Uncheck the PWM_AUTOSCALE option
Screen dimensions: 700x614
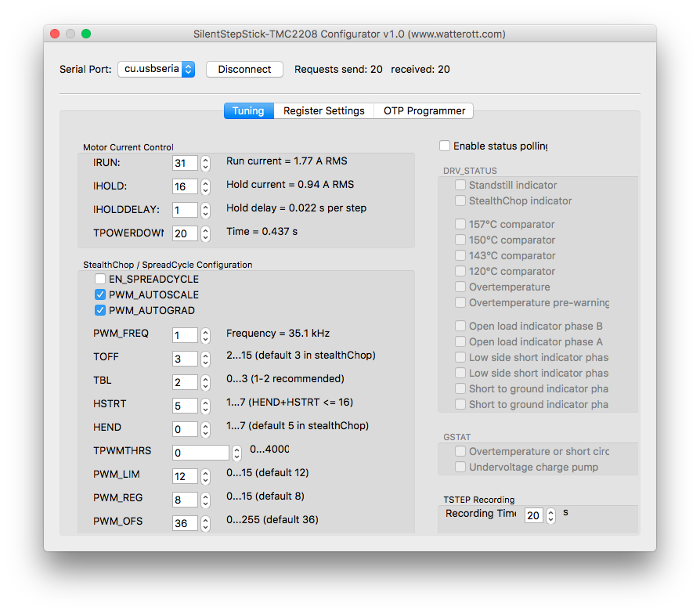point(100,294)
